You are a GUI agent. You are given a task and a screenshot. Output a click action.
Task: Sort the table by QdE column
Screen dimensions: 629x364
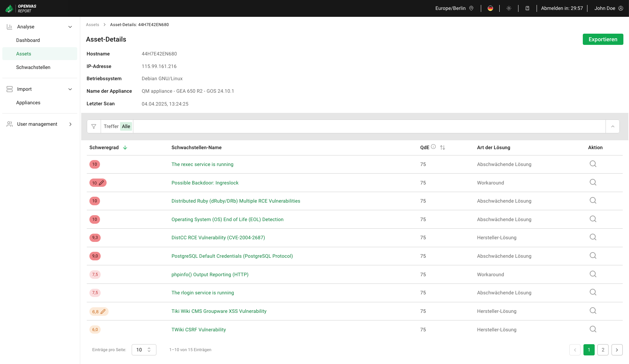(x=443, y=148)
